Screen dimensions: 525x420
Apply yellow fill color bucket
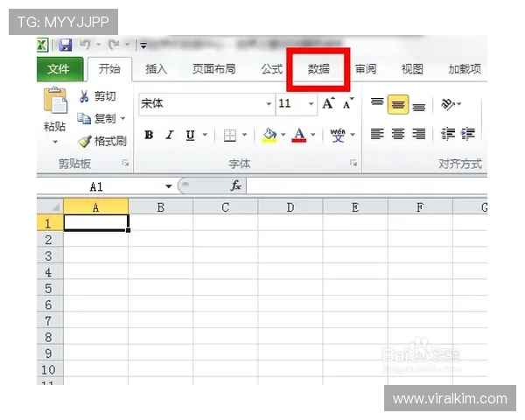click(x=269, y=135)
